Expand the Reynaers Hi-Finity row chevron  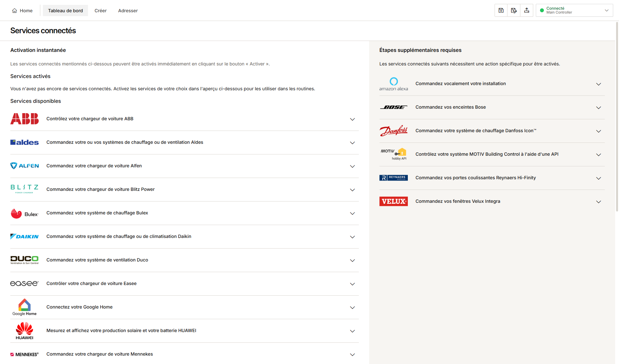(x=599, y=178)
